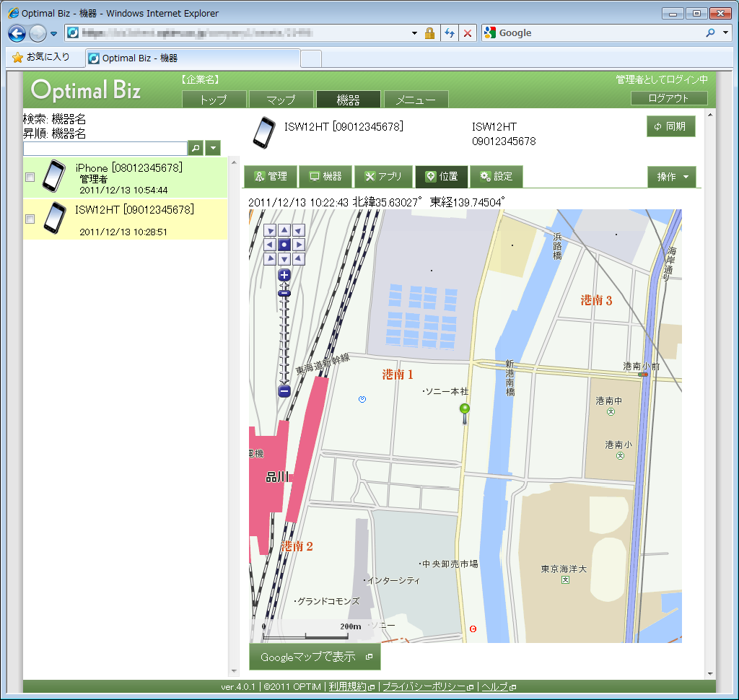Refresh the page using the blue arrows icon
739x700 pixels.
coord(450,33)
